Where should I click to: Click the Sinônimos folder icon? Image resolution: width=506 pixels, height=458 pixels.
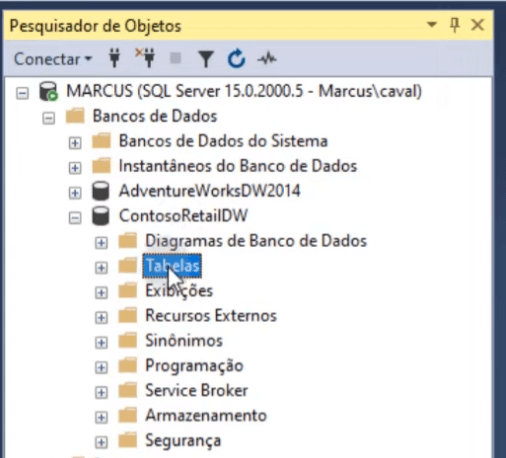128,341
